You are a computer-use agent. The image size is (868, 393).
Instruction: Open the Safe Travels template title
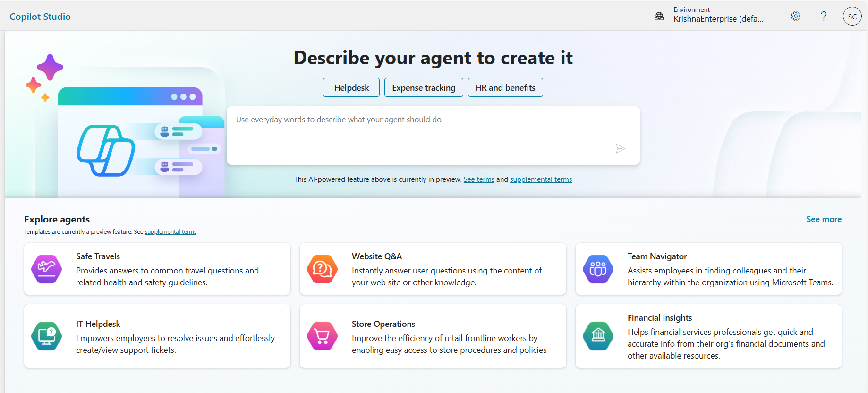click(x=98, y=256)
